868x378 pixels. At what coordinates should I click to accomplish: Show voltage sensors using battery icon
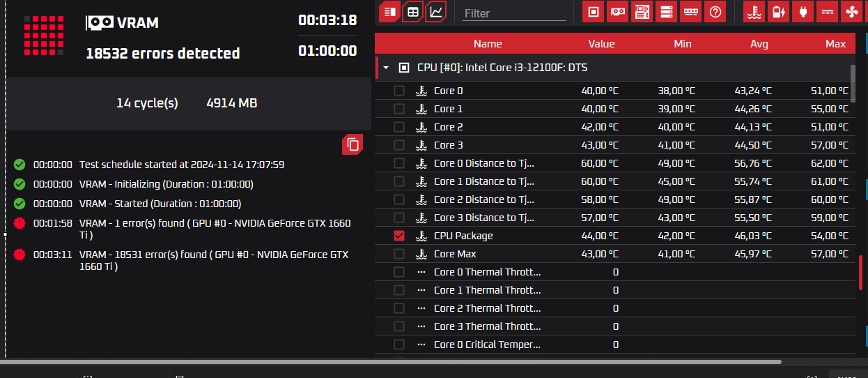[779, 12]
